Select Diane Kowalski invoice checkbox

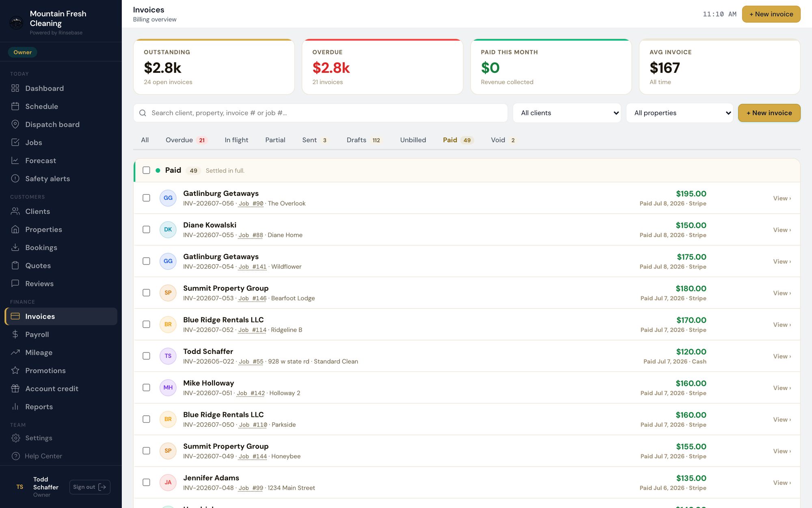[x=146, y=230]
